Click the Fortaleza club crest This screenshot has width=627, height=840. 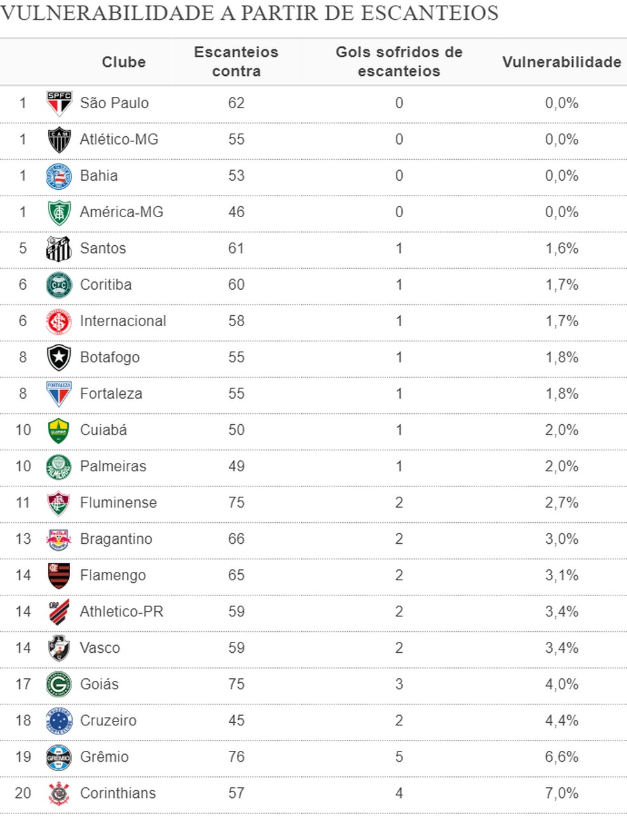[x=59, y=394]
